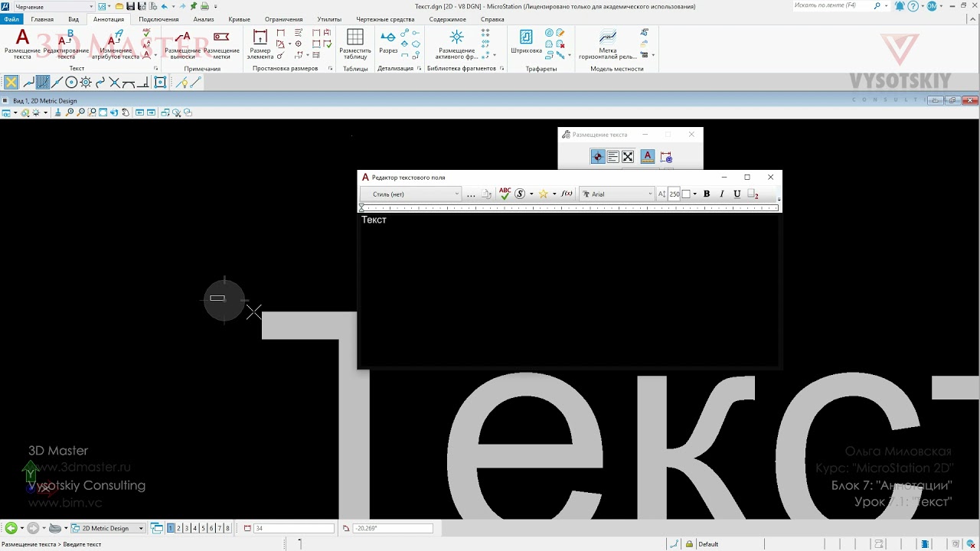Run spell check with ABC icon
This screenshot has height=551, width=980.
(505, 194)
